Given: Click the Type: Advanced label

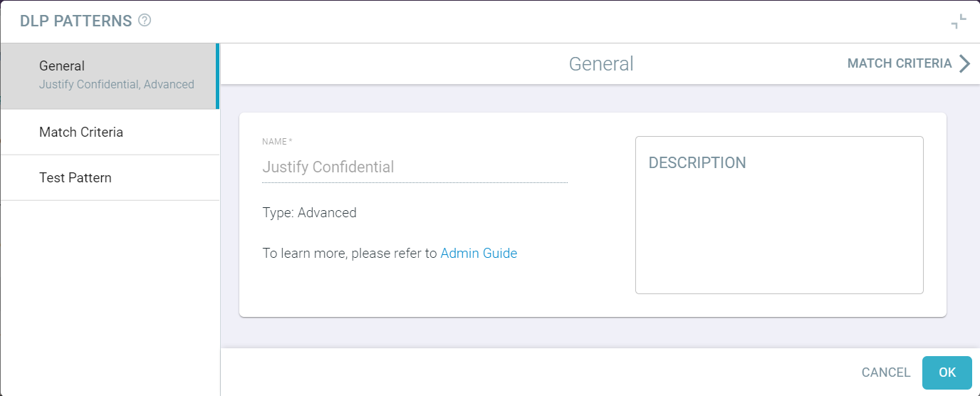Looking at the screenshot, I should pyautogui.click(x=309, y=212).
